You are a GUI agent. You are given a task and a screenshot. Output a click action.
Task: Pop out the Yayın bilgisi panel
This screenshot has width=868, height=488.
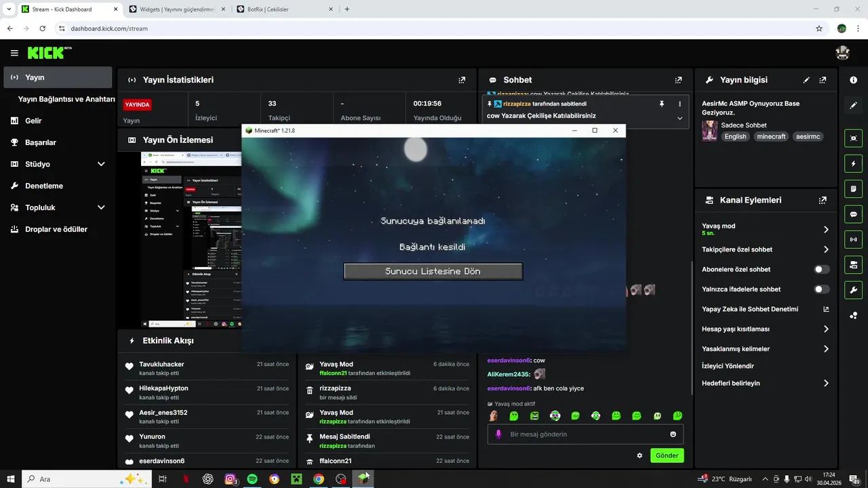click(823, 80)
